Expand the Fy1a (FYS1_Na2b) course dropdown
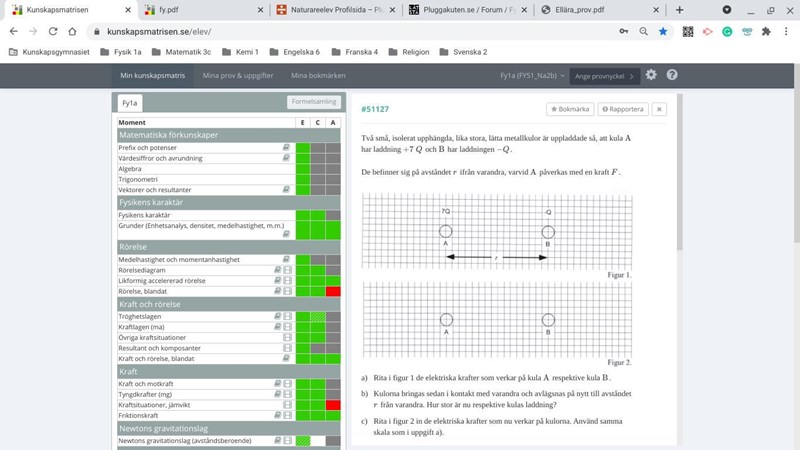Screen dimensions: 800x450 [x=531, y=75]
